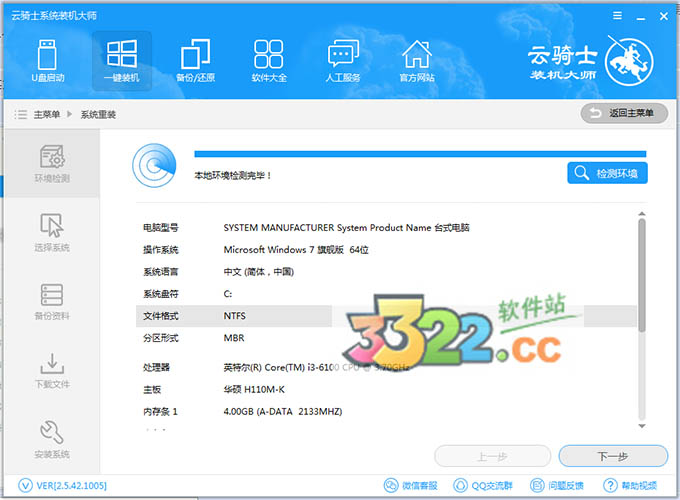This screenshot has width=680, height=500.
Task: Click the 云骑士 knight logo
Action: click(x=629, y=62)
